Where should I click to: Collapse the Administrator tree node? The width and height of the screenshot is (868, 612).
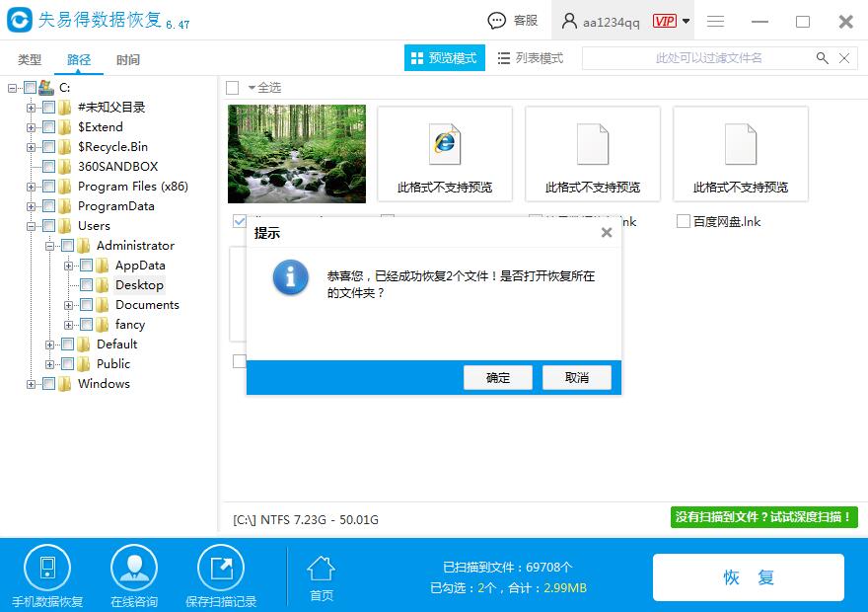click(49, 246)
